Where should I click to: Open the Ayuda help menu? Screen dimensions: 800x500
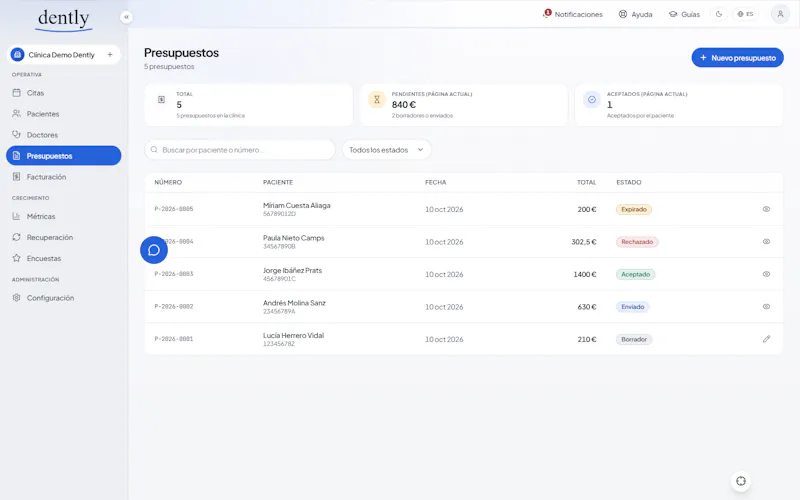click(x=635, y=14)
